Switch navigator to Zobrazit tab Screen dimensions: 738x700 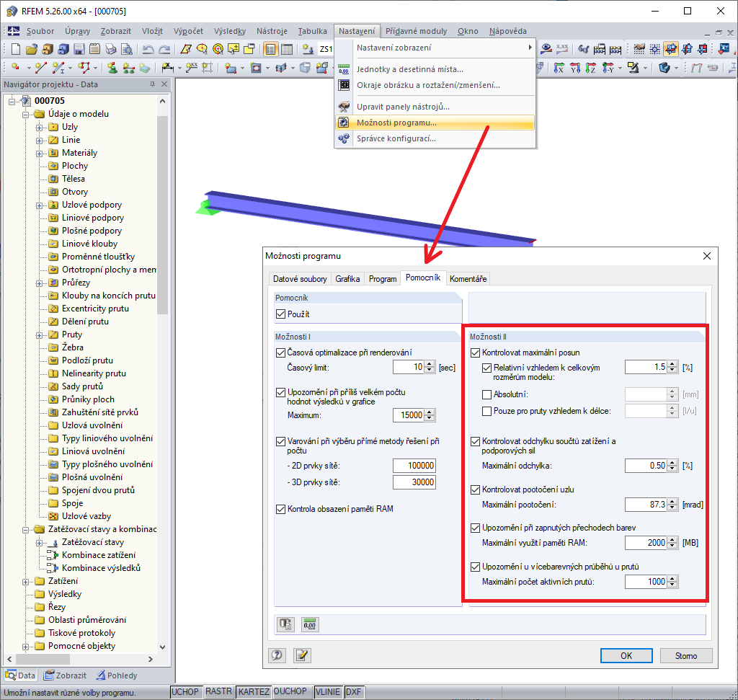(x=65, y=675)
